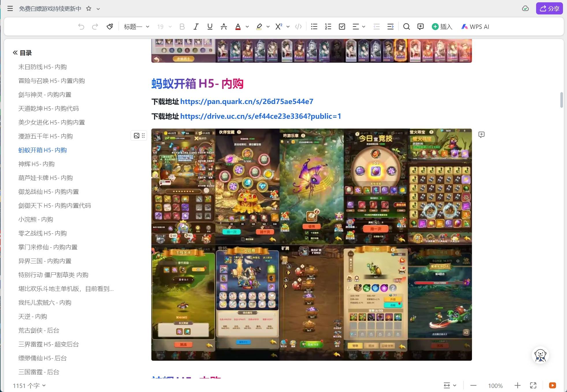Jump to 漫游五千年 H5- 内购 section
This screenshot has height=392, width=567.
point(46,136)
